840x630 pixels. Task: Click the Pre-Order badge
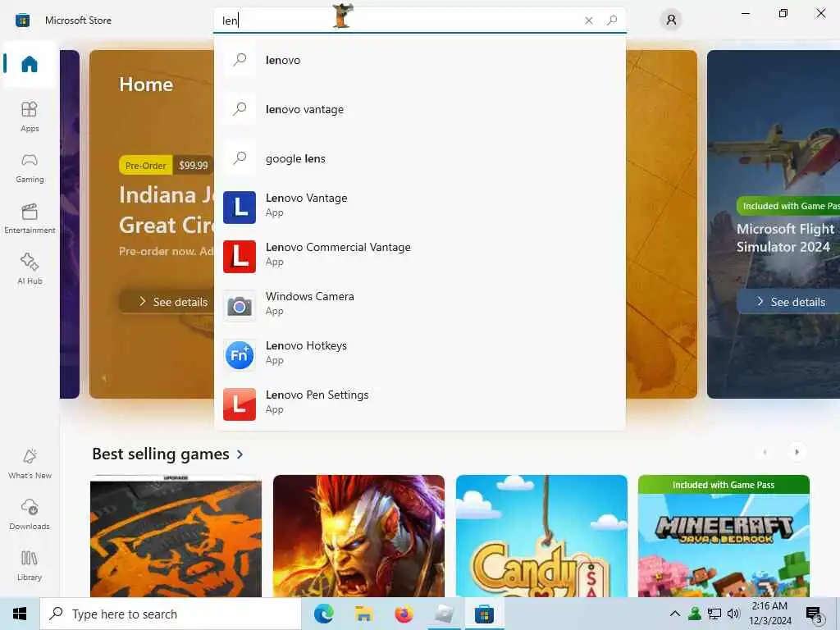(145, 166)
